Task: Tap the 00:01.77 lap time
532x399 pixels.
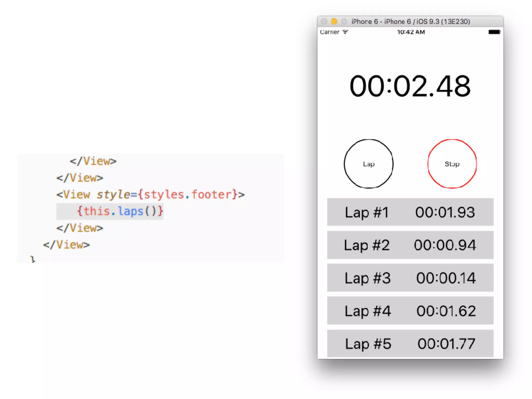Action: click(446, 343)
